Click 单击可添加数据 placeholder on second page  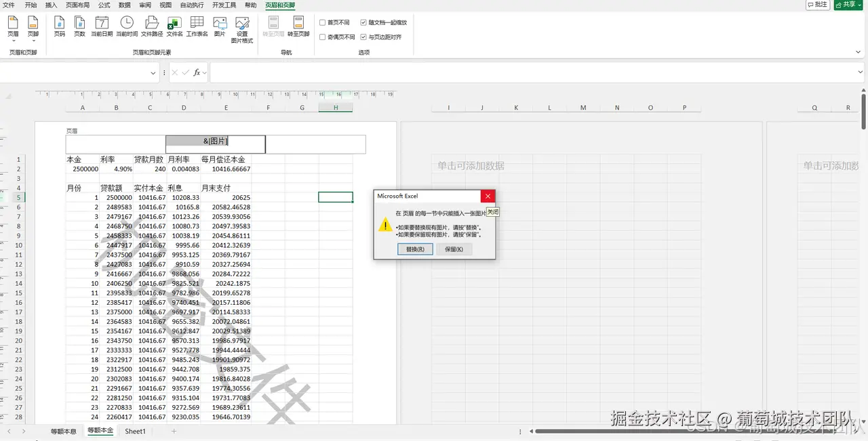(x=471, y=165)
